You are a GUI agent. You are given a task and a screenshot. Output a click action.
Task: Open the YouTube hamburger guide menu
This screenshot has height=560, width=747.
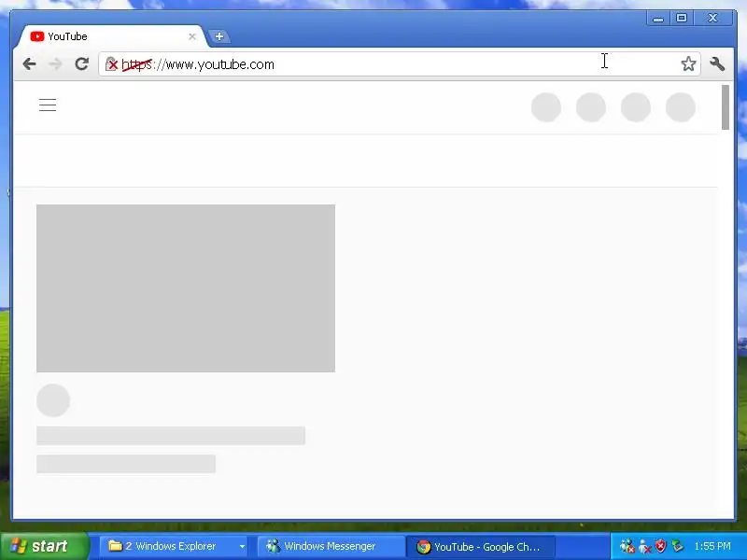coord(48,105)
